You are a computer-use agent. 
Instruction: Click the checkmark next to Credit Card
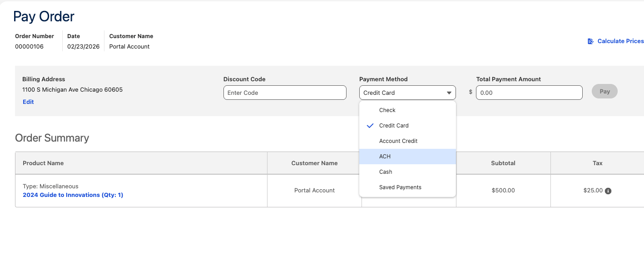point(370,126)
